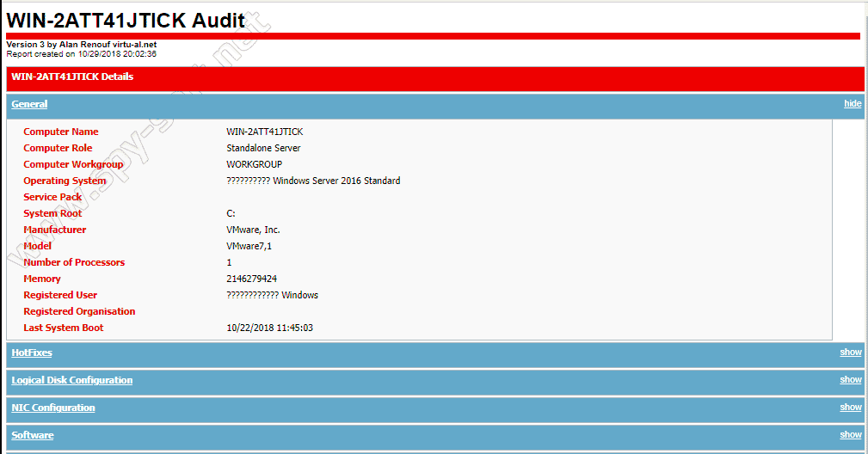Select the Model label

coord(37,246)
